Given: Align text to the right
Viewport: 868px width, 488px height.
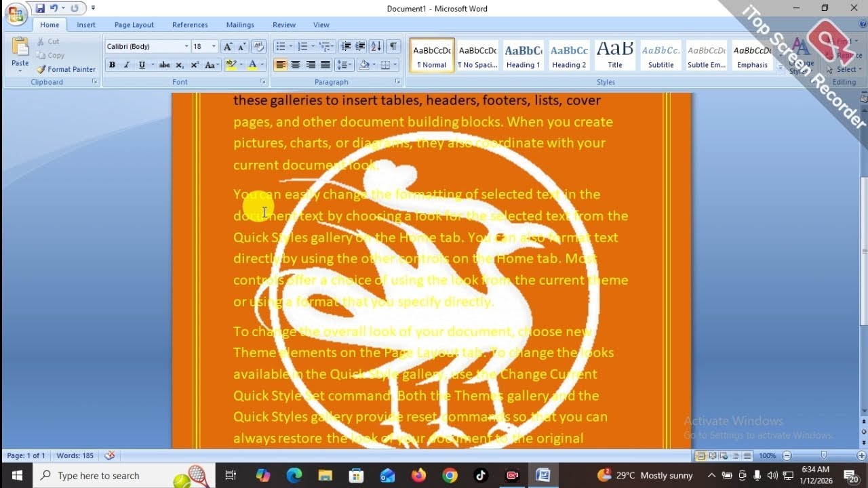Looking at the screenshot, I should click(x=311, y=65).
